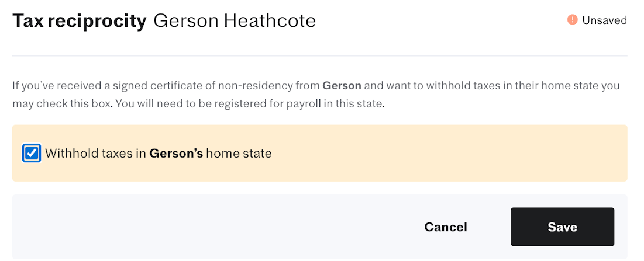
Task: Click the orange Unsaved warning icon
Action: 572,20
